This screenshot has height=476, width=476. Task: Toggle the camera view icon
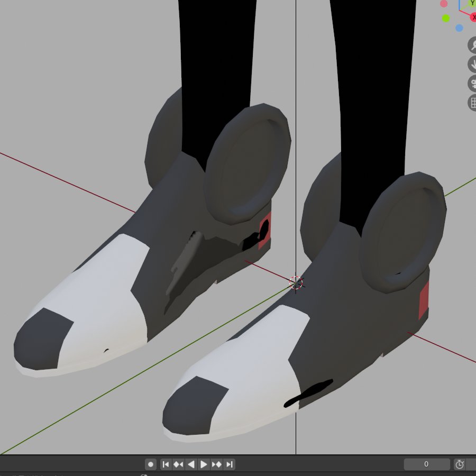[472, 84]
